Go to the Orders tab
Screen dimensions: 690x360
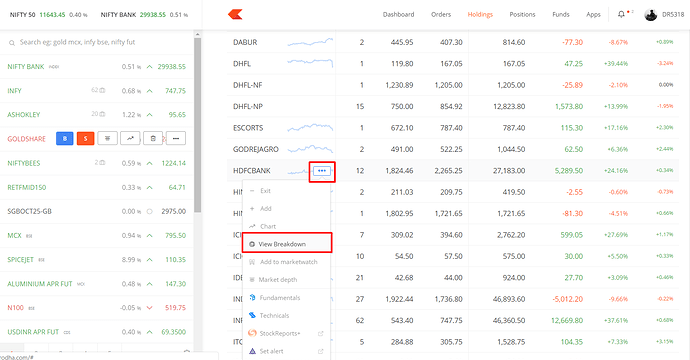441,15
